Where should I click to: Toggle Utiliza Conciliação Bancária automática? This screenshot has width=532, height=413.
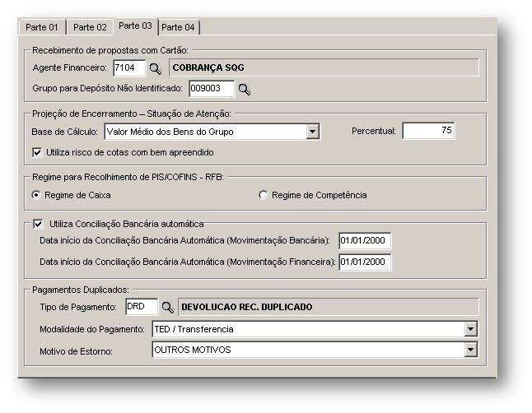tap(38, 224)
